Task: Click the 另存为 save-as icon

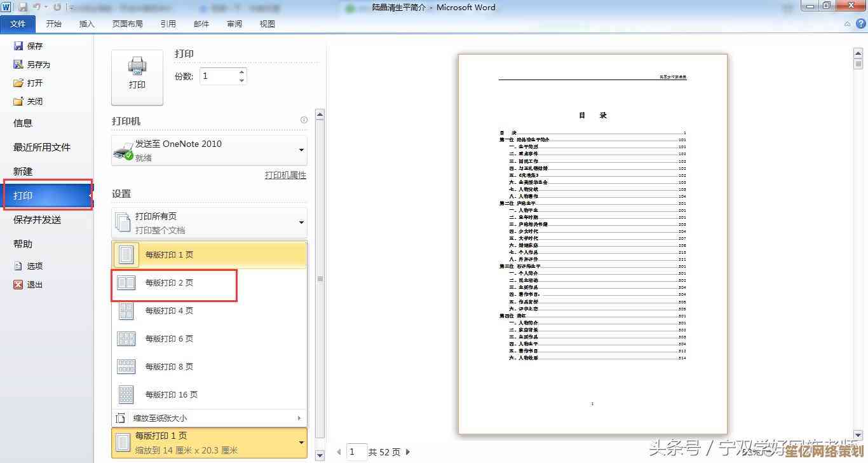Action: tap(18, 64)
